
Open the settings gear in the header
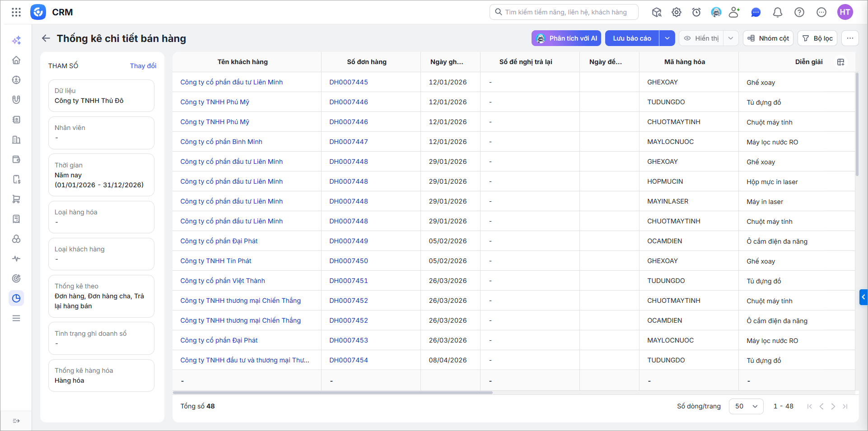677,12
